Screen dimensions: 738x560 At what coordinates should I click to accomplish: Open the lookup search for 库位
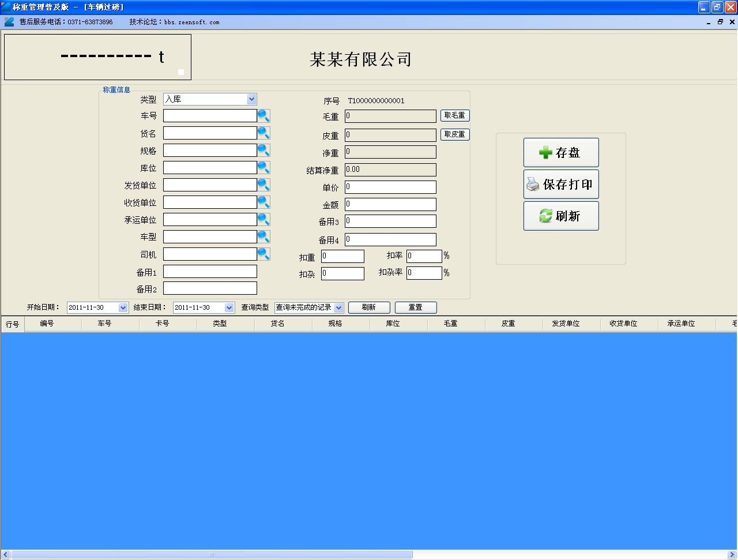[263, 168]
